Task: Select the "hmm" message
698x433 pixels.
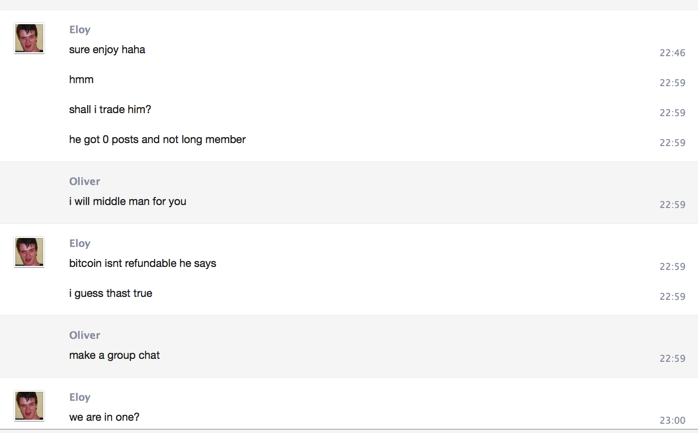Action: [x=81, y=80]
